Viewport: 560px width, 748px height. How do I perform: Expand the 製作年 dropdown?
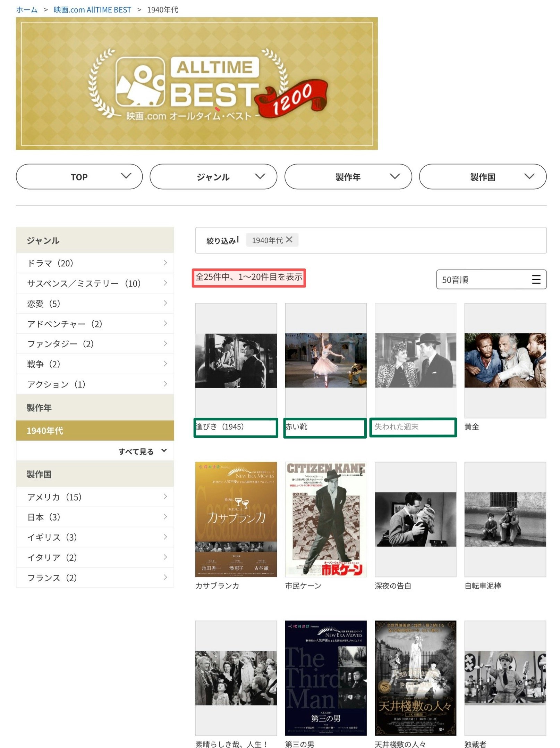coord(348,177)
